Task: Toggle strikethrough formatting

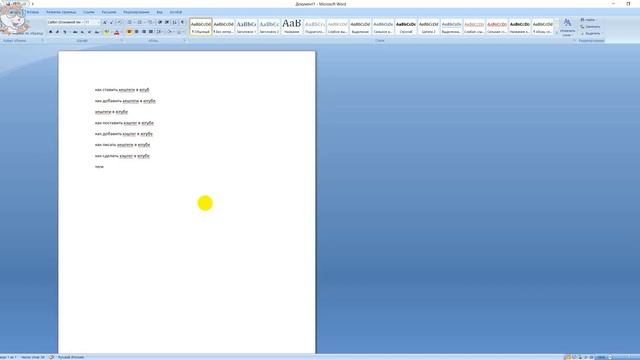Action: [75, 32]
